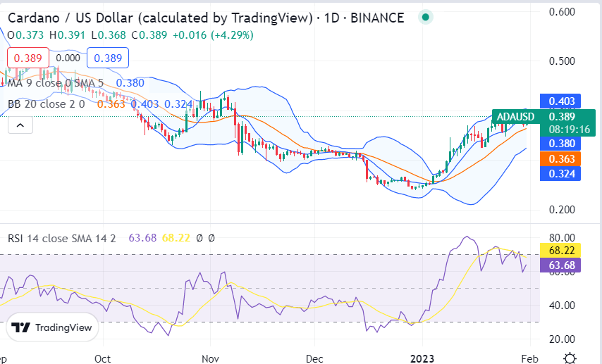Screen dimensions: 602x364
Task: Click the 80.00 RSI scale value
Action: click(562, 238)
